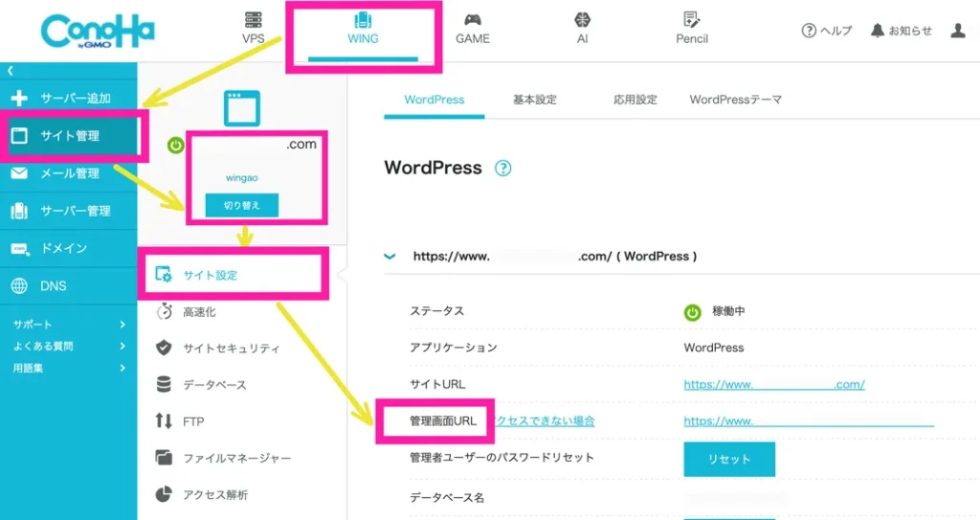Switch to the 応用設定 tab

coord(635,100)
